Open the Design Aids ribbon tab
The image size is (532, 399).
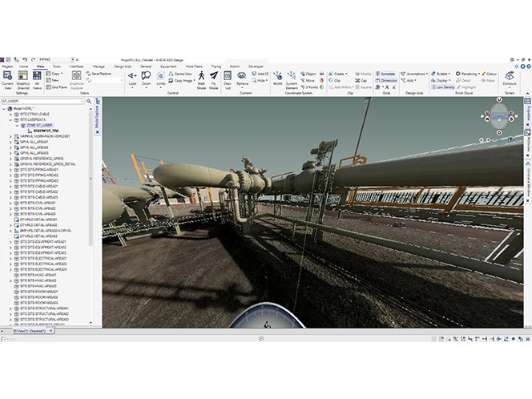tap(123, 66)
